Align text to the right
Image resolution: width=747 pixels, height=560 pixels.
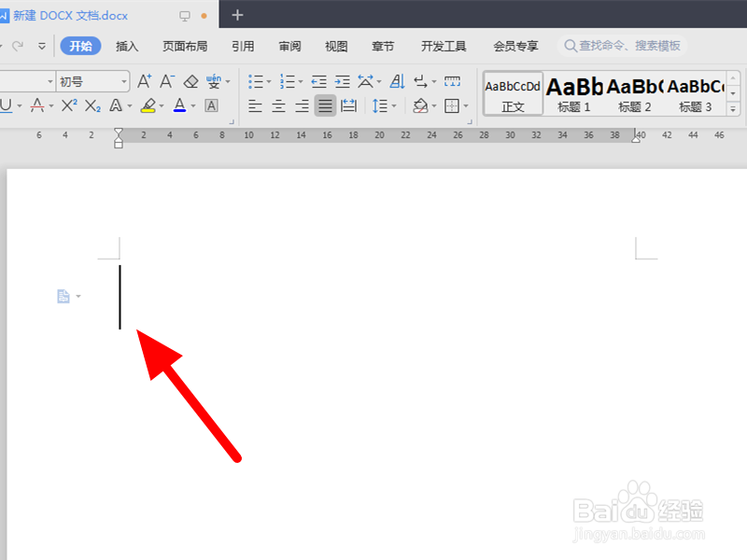302,105
